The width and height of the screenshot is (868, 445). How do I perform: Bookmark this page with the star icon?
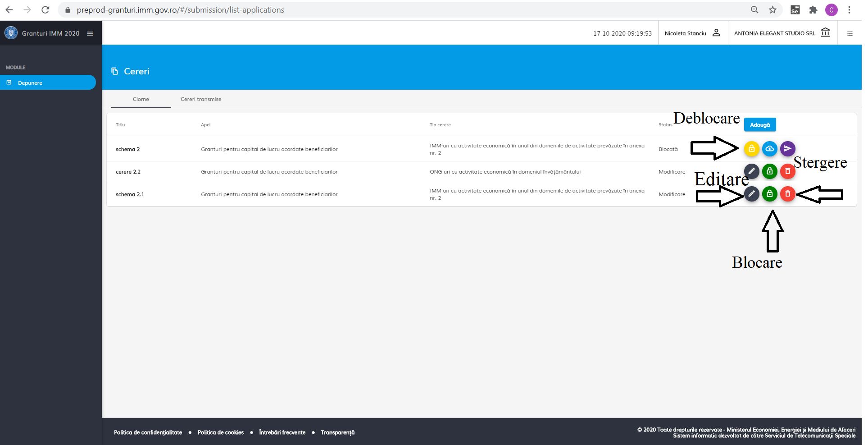click(x=773, y=10)
